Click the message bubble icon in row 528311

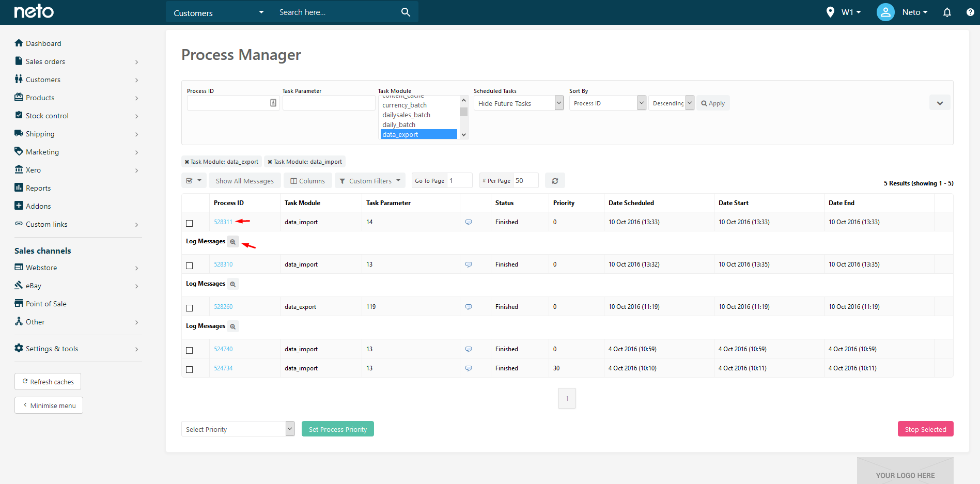(469, 222)
